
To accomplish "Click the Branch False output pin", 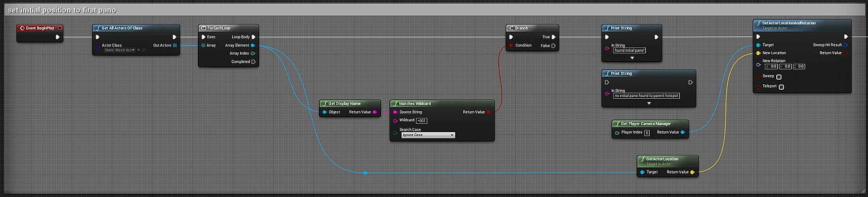I will pos(554,46).
